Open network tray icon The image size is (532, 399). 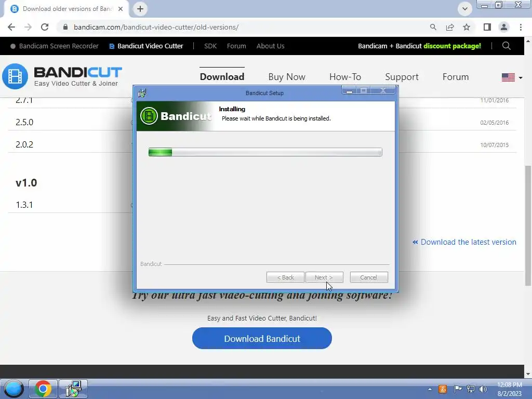(470, 389)
